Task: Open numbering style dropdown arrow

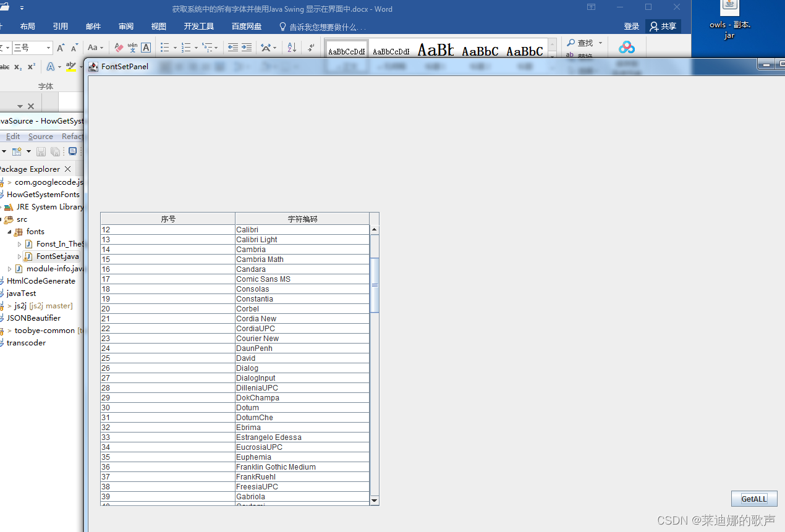Action: [196, 48]
